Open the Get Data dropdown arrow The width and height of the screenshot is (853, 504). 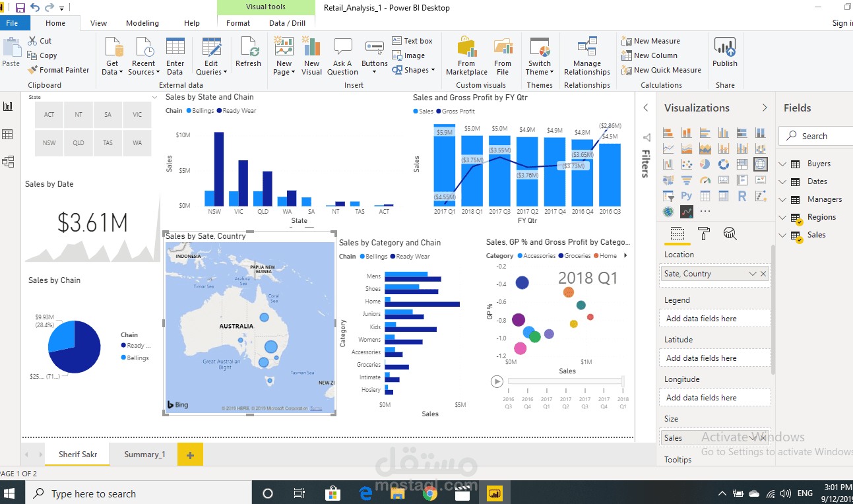pos(121,73)
